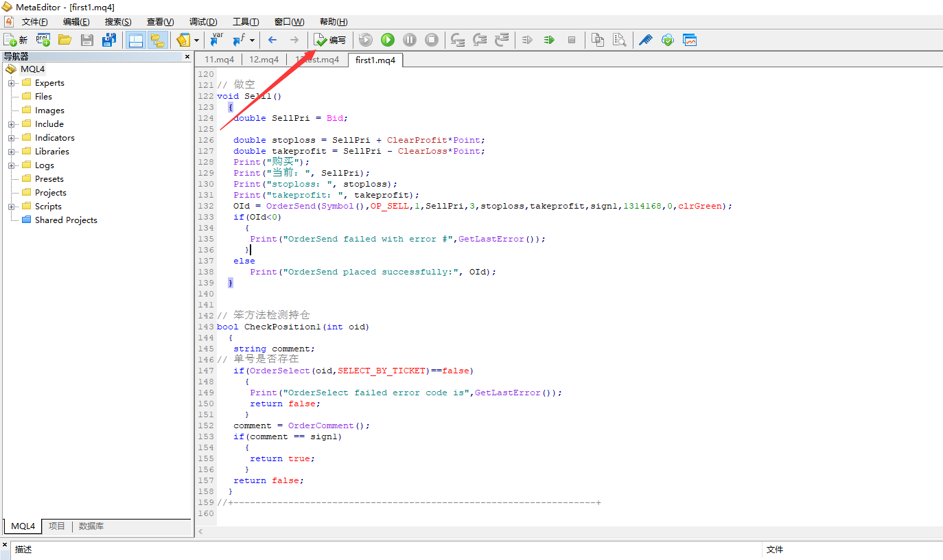The height and width of the screenshot is (560, 943).
Task: Click the forward navigation arrow
Action: tap(294, 40)
